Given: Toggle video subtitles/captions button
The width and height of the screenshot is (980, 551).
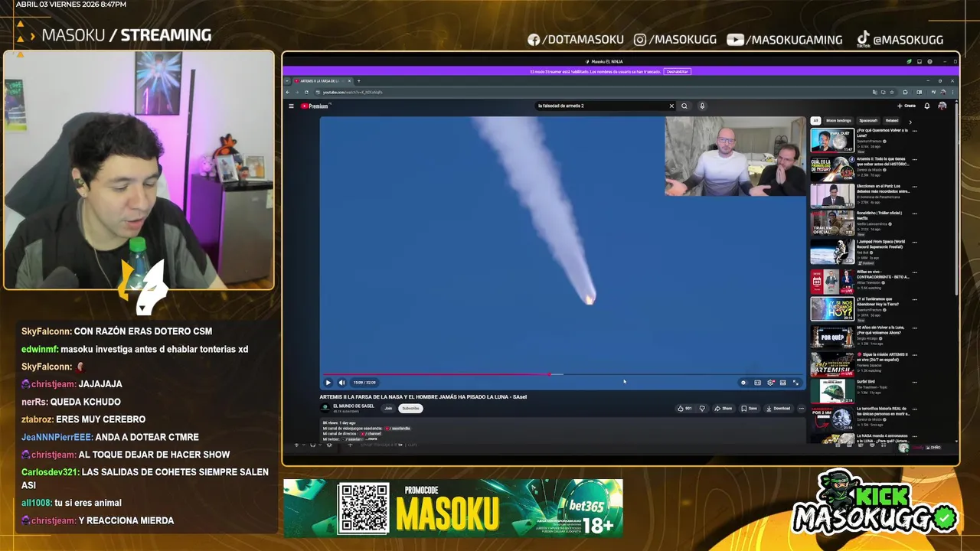Looking at the screenshot, I should click(757, 383).
